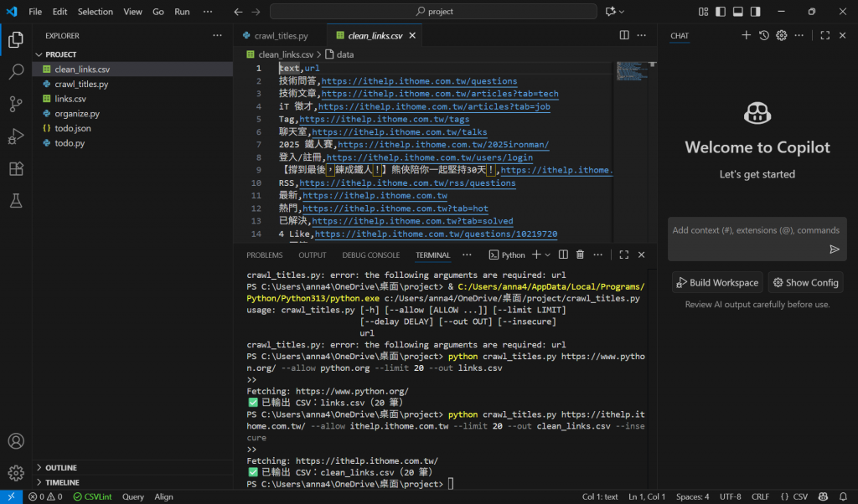Open Run and Debug view
Image resolution: width=858 pixels, height=504 pixels.
15,136
